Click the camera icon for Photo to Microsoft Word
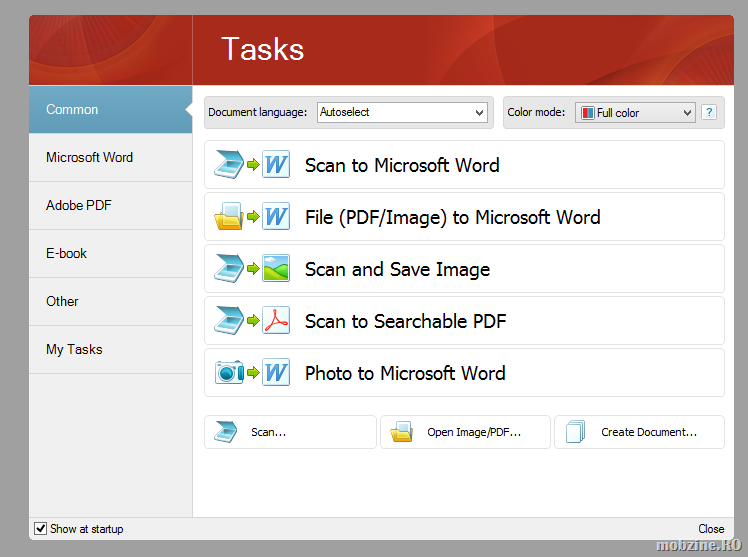The image size is (748, 557). coord(227,373)
